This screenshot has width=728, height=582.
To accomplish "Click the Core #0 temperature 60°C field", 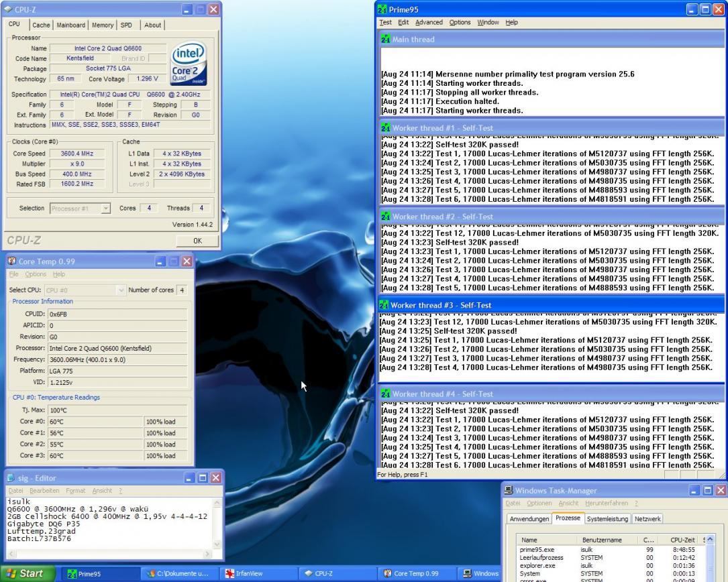I will tap(95, 422).
